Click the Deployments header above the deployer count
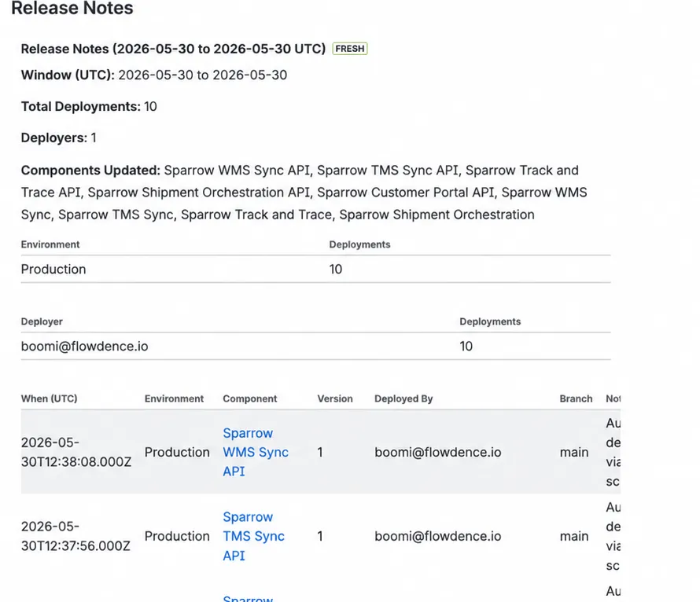Image resolution: width=700 pixels, height=602 pixels. pos(490,321)
